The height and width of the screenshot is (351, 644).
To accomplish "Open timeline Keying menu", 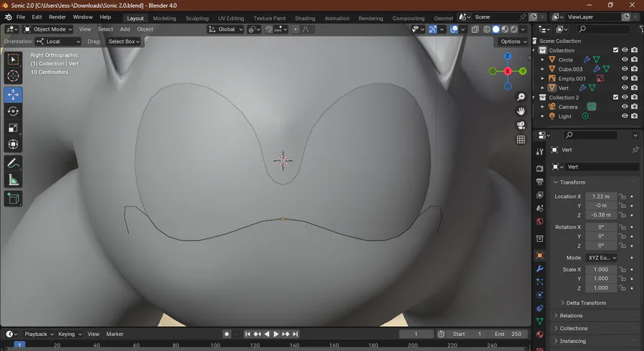I will (x=69, y=334).
